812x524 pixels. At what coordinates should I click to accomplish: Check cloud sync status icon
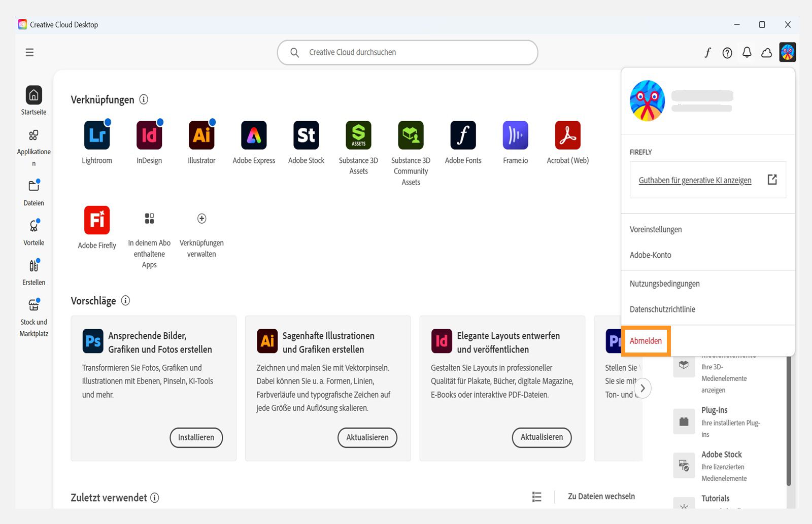767,53
